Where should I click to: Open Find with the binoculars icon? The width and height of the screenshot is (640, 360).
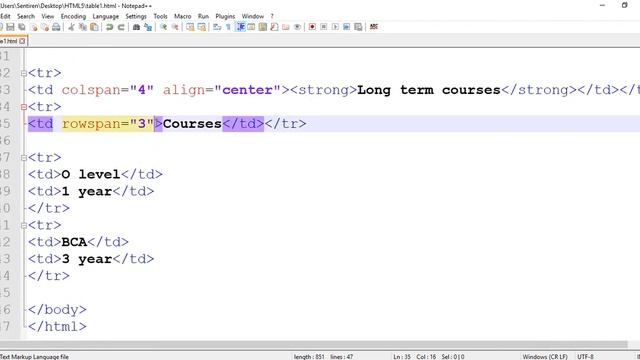tap(136, 27)
